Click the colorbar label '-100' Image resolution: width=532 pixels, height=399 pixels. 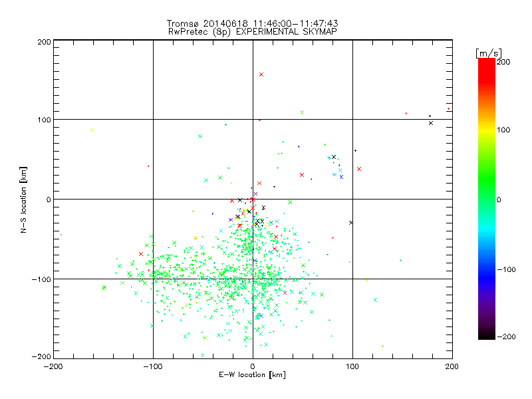506,269
